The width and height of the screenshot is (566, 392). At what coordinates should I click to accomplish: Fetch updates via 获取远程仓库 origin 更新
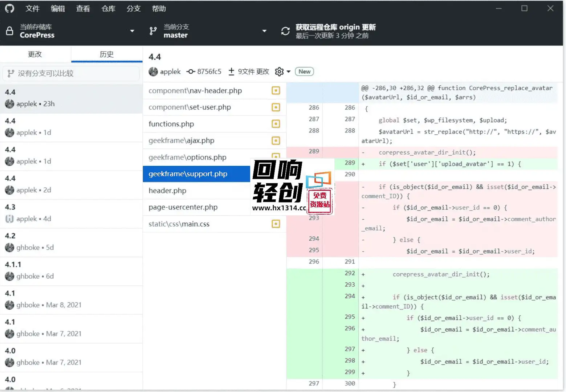point(335,27)
